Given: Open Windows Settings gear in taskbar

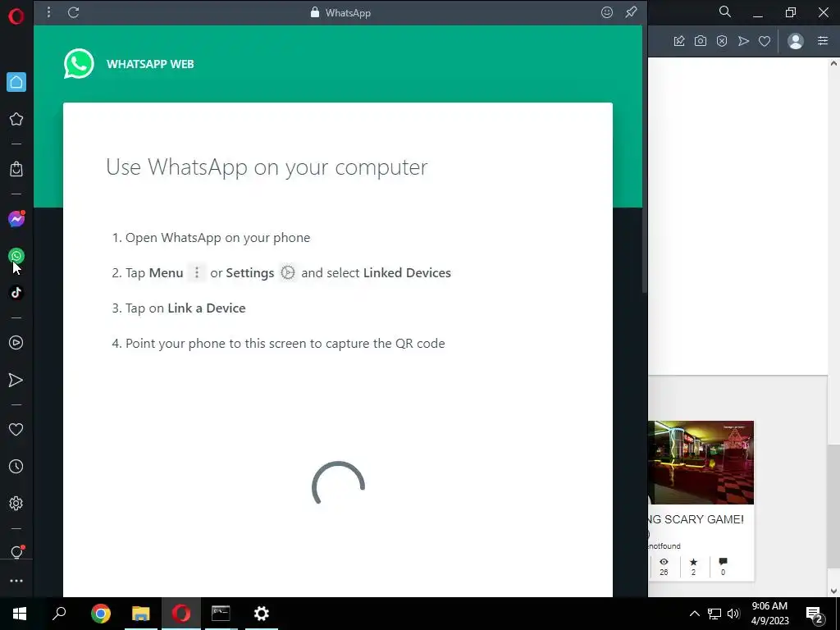Looking at the screenshot, I should pyautogui.click(x=262, y=614).
